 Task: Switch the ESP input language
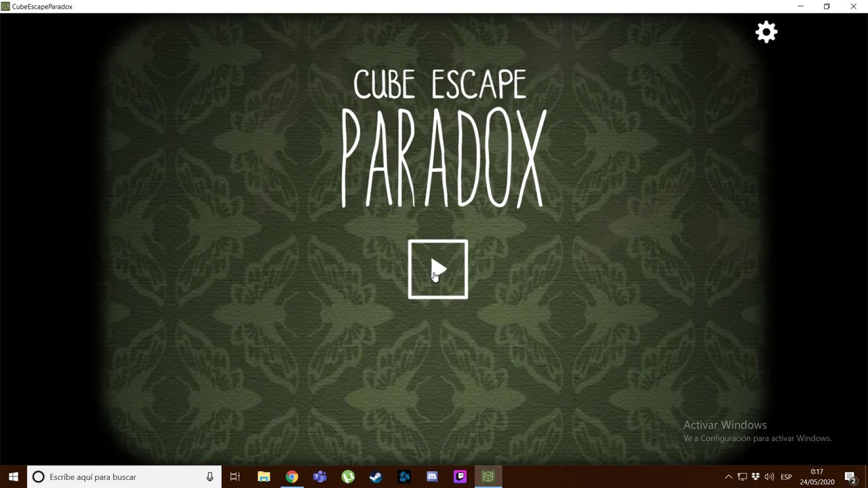(786, 477)
